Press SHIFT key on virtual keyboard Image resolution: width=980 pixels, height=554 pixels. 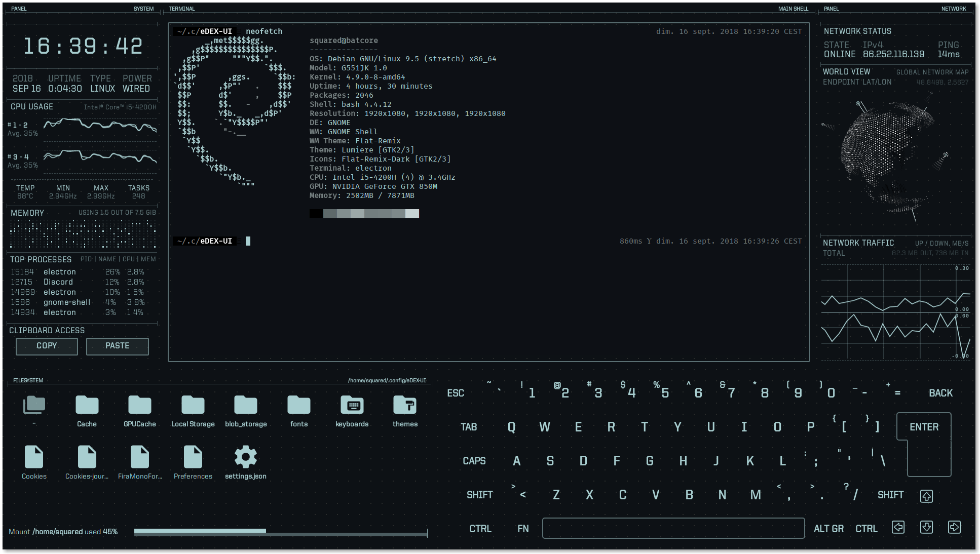click(480, 495)
